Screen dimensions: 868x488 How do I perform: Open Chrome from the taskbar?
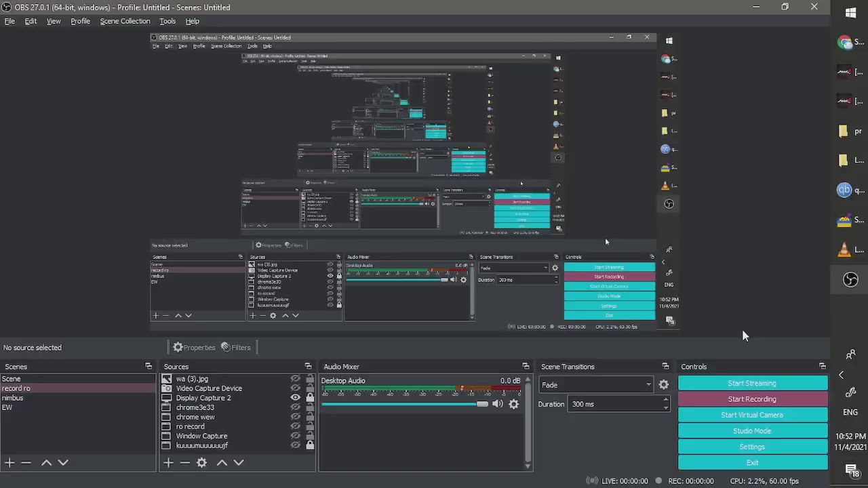(844, 43)
